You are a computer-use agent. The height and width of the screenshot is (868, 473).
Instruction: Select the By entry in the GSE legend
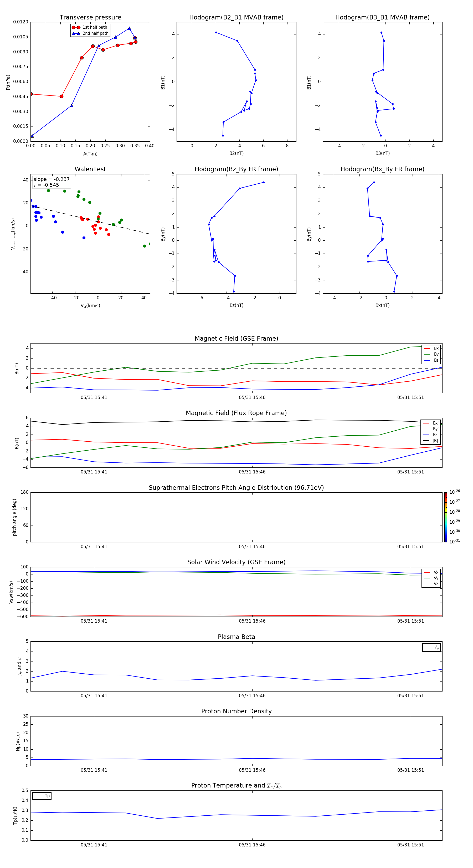(x=431, y=355)
